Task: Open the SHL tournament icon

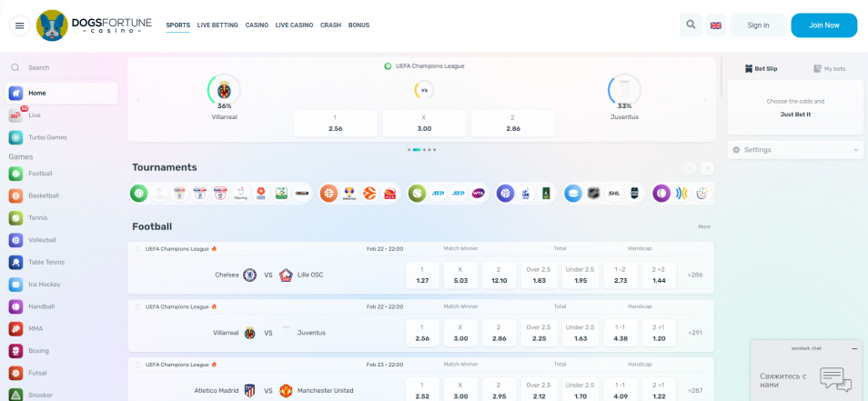Action: pyautogui.click(x=614, y=193)
